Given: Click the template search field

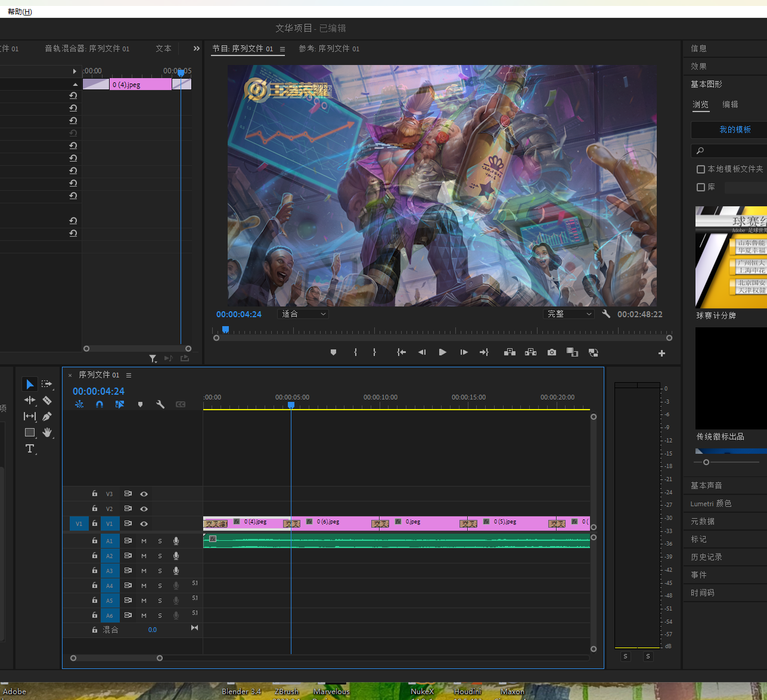Looking at the screenshot, I should pyautogui.click(x=729, y=150).
